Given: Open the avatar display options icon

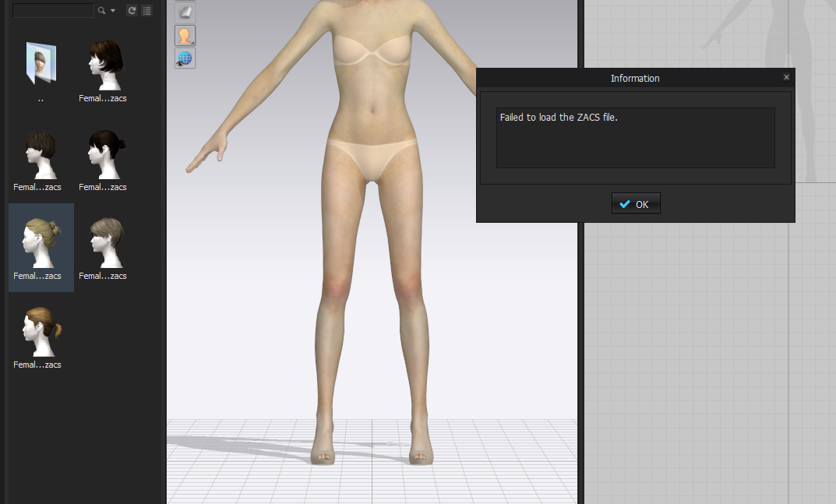Looking at the screenshot, I should pyautogui.click(x=185, y=35).
